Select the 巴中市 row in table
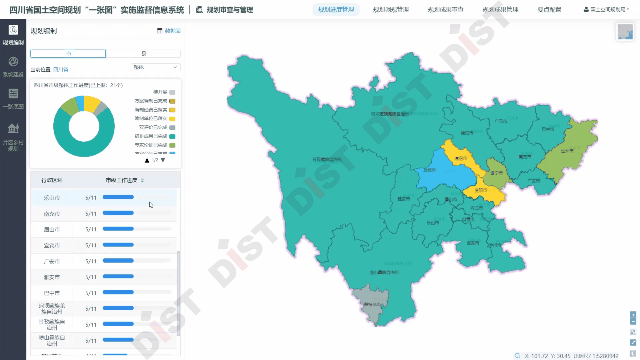640x360 pixels. pos(104,293)
